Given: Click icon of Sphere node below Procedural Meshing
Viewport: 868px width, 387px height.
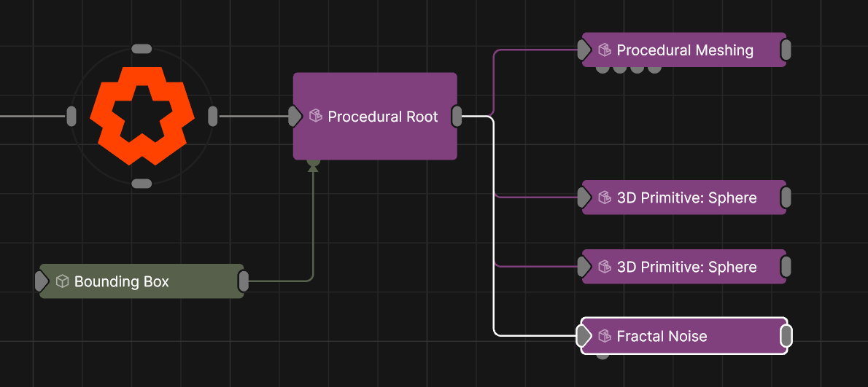Looking at the screenshot, I should (604, 198).
